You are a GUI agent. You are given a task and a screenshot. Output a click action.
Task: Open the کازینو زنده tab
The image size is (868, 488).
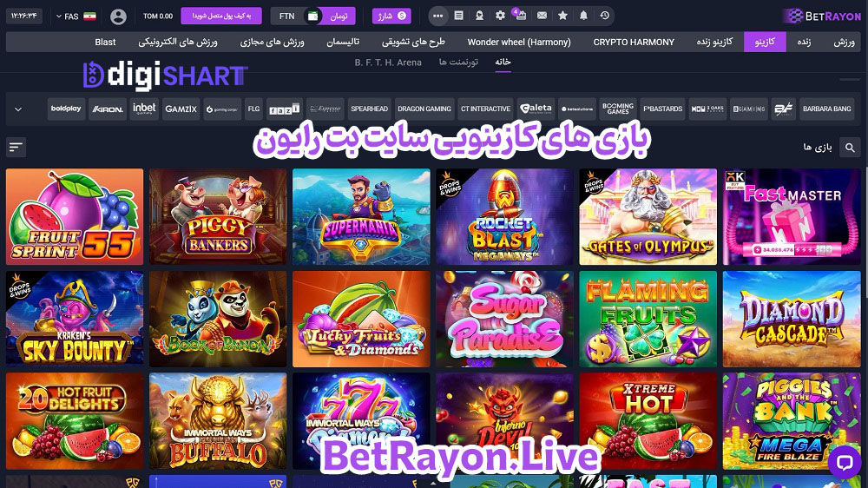point(714,42)
